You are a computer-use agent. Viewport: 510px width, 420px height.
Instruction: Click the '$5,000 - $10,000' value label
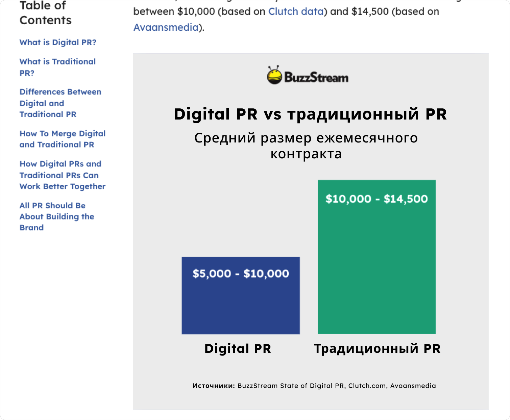pos(241,273)
